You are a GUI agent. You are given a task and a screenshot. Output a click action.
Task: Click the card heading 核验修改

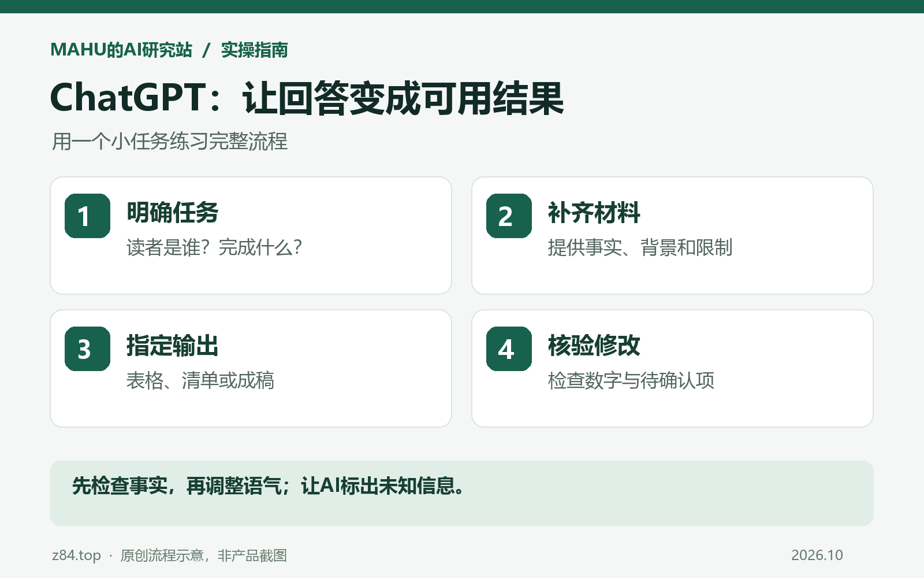(594, 346)
